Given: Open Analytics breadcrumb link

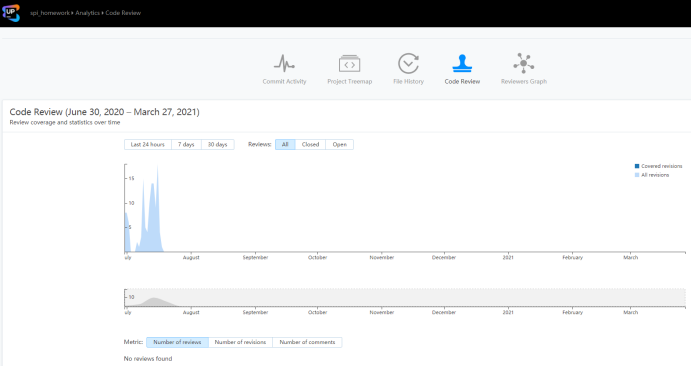Looking at the screenshot, I should pos(87,13).
